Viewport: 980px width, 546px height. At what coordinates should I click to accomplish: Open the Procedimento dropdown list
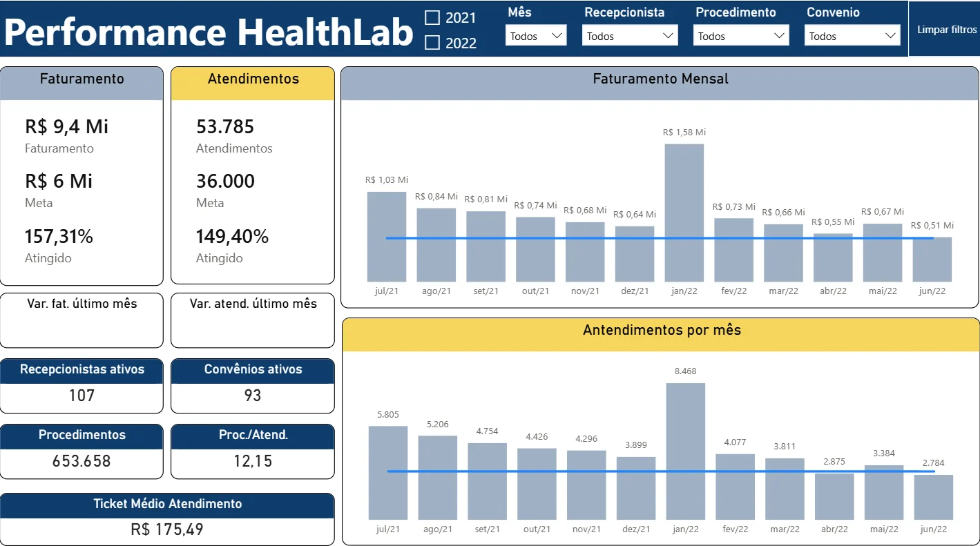pos(741,36)
